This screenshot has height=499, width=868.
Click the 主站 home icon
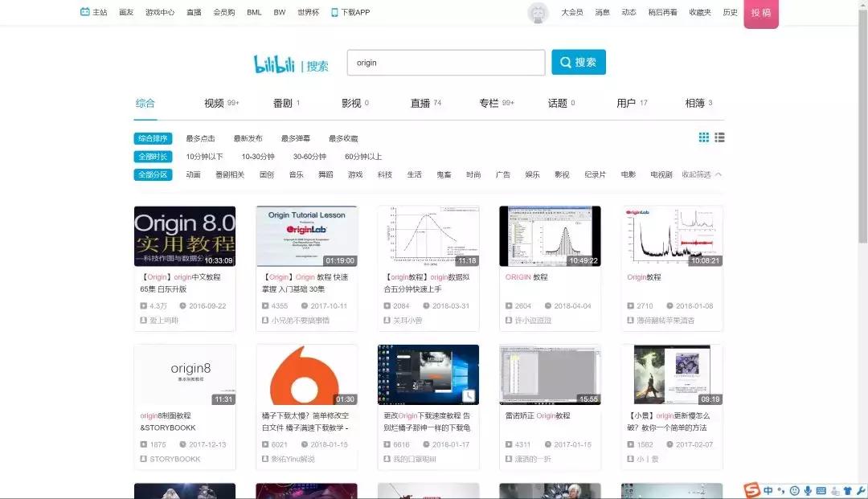[84, 12]
